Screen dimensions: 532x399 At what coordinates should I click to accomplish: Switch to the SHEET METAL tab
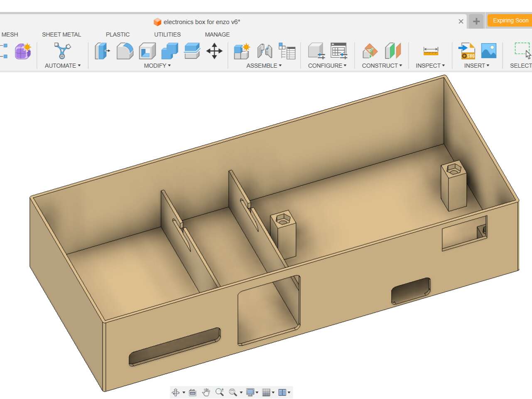coord(61,34)
